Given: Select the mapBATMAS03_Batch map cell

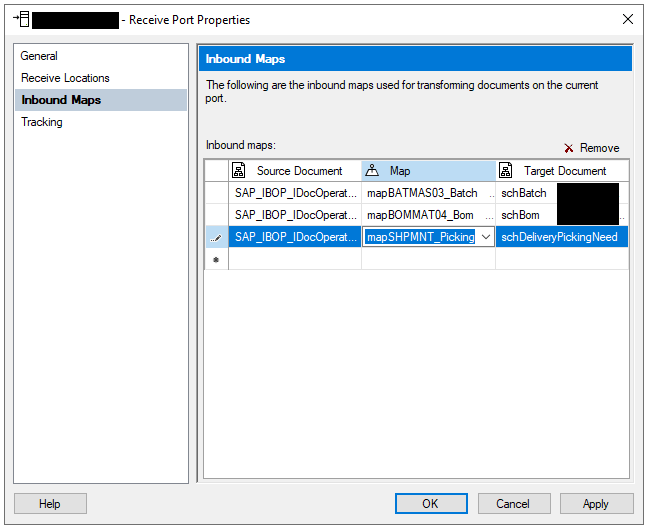Looking at the screenshot, I should pos(428,193).
